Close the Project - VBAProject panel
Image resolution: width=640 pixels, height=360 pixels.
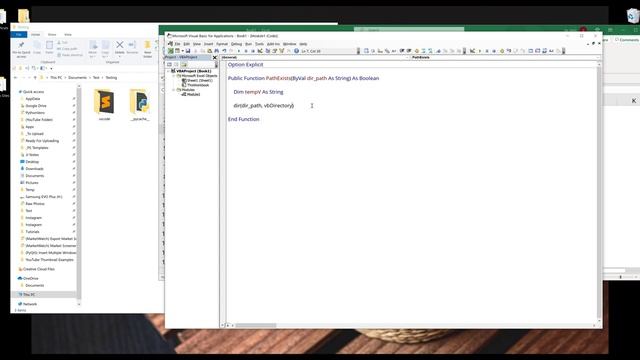click(x=215, y=58)
